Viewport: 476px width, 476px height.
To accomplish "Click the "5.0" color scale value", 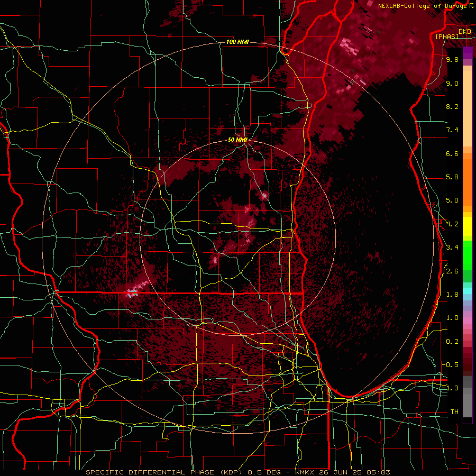I will [x=452, y=200].
